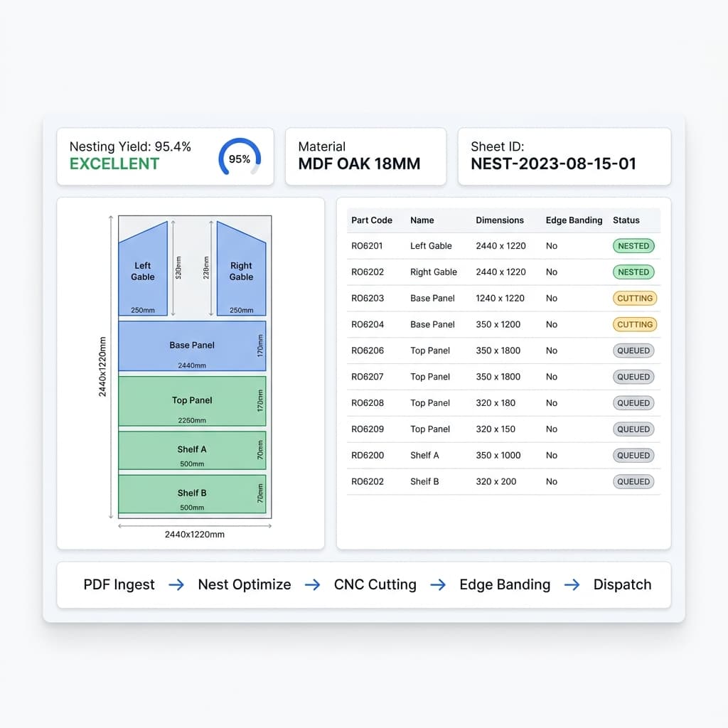This screenshot has height=728, width=728.
Task: Click the QUEUED badge for Shelf A
Action: pyautogui.click(x=633, y=456)
